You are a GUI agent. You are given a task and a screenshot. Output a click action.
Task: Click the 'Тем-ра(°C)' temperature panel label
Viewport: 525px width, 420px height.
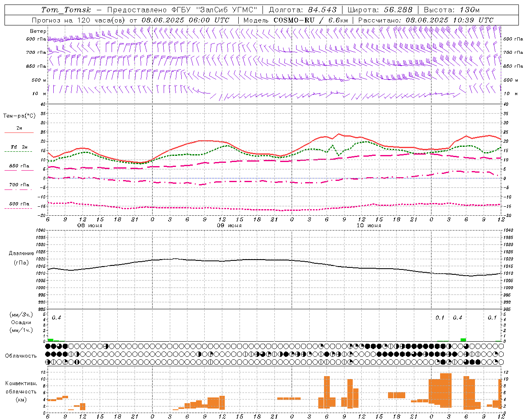(19, 116)
